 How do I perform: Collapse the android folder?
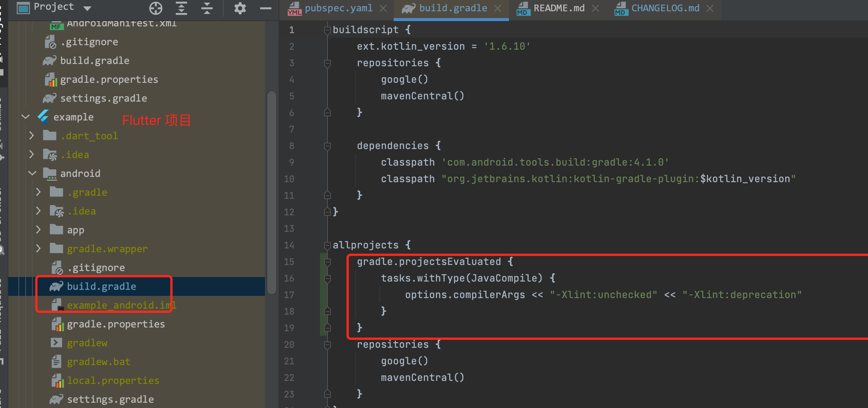pyautogui.click(x=32, y=173)
